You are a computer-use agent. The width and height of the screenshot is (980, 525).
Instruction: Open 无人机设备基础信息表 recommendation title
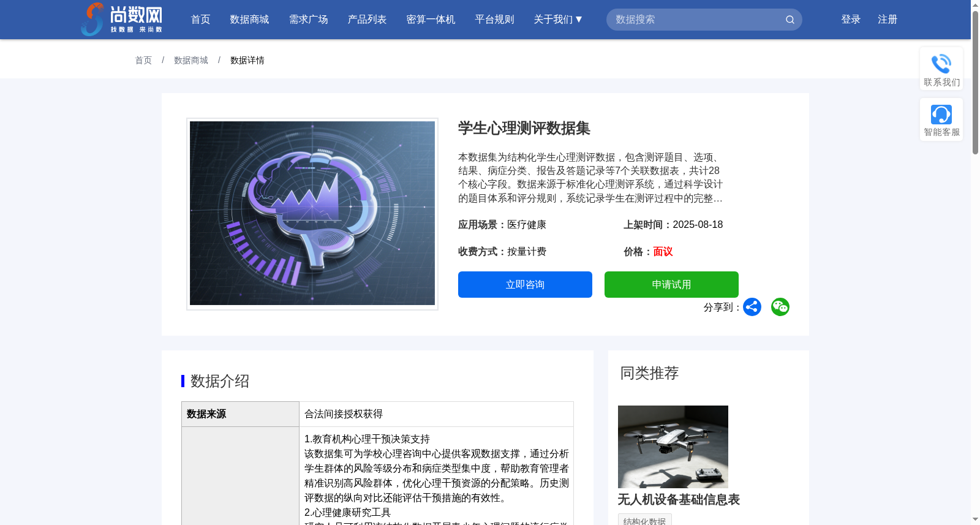click(679, 499)
